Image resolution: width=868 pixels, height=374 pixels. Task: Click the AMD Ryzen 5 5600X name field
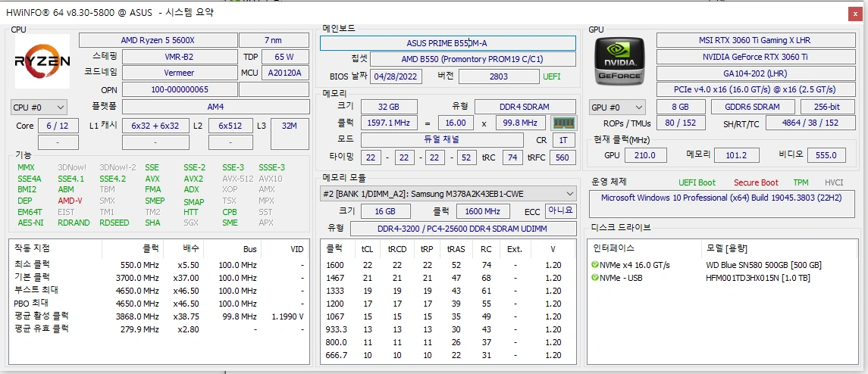click(158, 40)
